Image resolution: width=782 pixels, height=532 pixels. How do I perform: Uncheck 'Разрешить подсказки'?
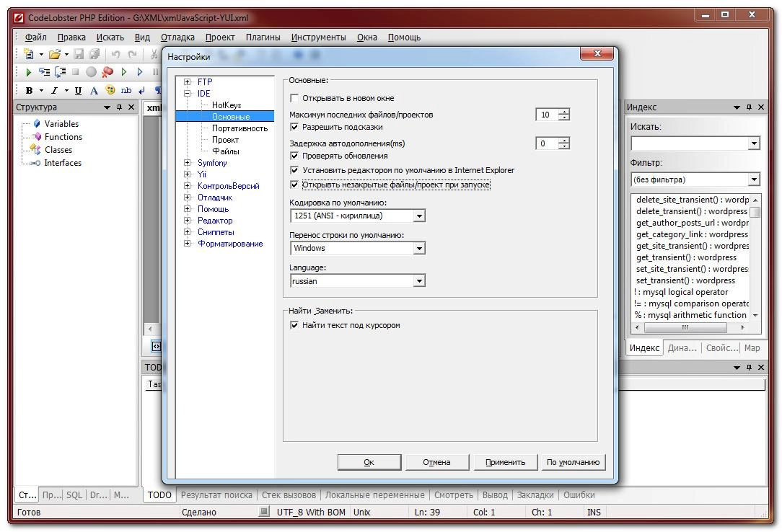click(x=294, y=127)
